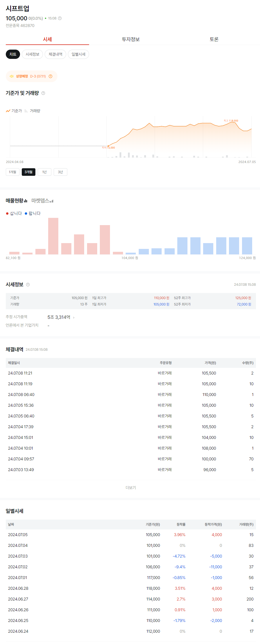Select the 시세정보 section chip
260x644 pixels.
coord(32,54)
